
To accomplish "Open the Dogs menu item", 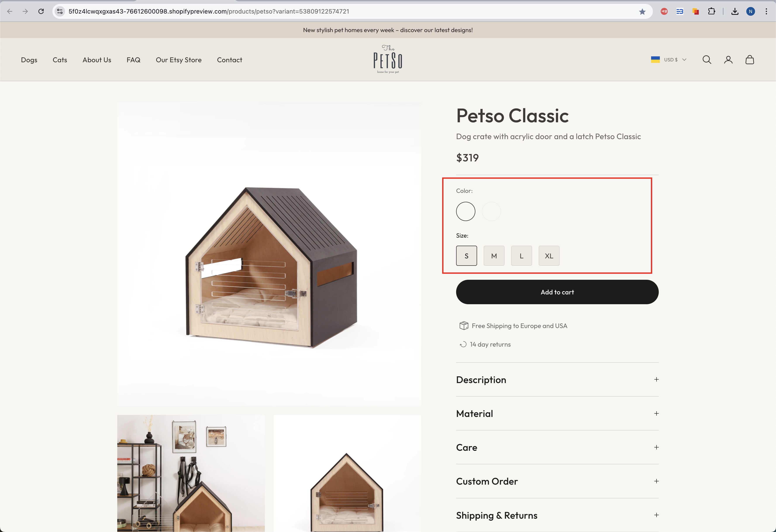I will coord(29,60).
